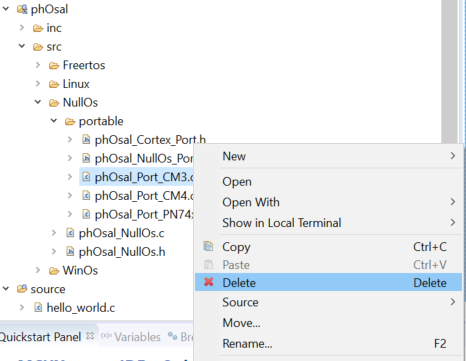The width and height of the screenshot is (466, 361).
Task: Choose Open from context menu
Action: tap(328, 182)
